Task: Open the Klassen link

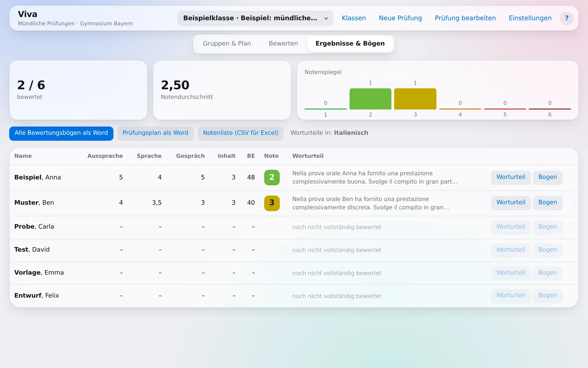Action: pyautogui.click(x=354, y=18)
